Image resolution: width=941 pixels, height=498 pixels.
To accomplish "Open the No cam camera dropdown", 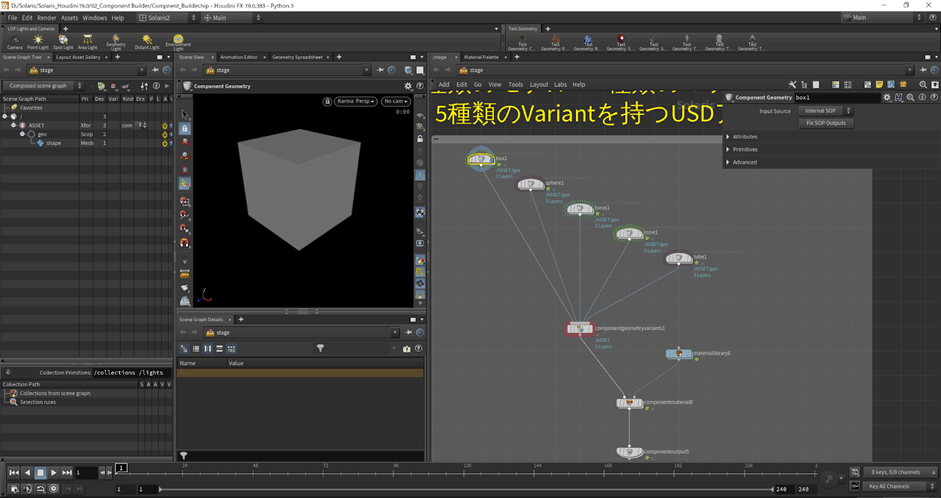I will [396, 101].
